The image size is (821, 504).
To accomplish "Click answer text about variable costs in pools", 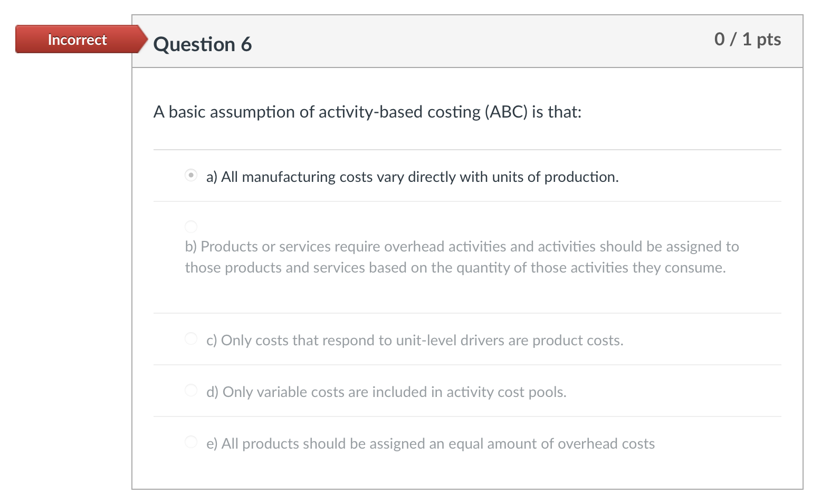I will 387,392.
